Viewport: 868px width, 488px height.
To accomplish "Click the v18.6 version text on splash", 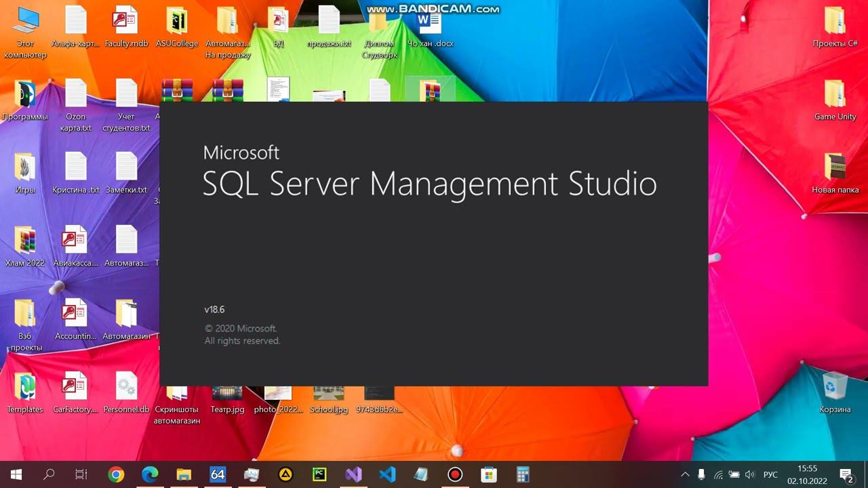I will 214,310.
